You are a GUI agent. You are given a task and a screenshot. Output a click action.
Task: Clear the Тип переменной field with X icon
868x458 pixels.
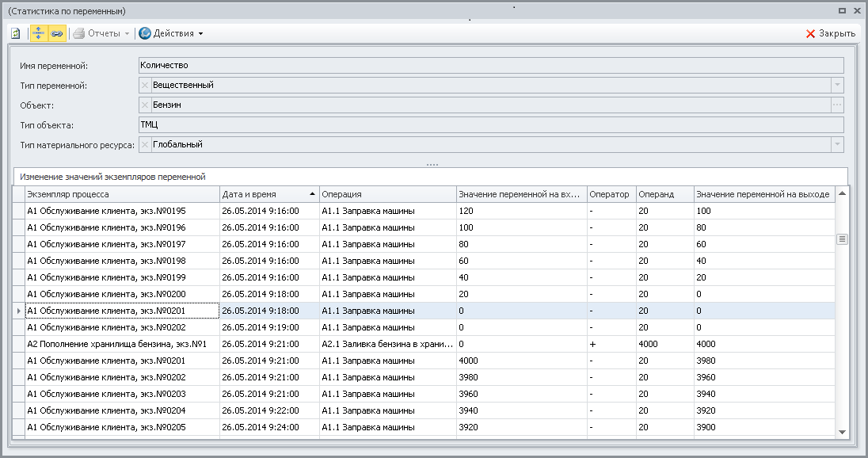click(144, 85)
